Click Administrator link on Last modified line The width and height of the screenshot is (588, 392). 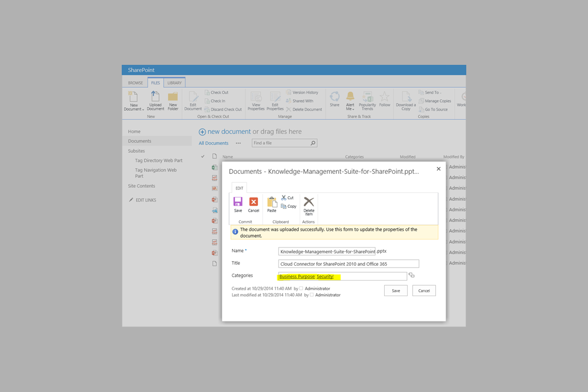pos(328,295)
